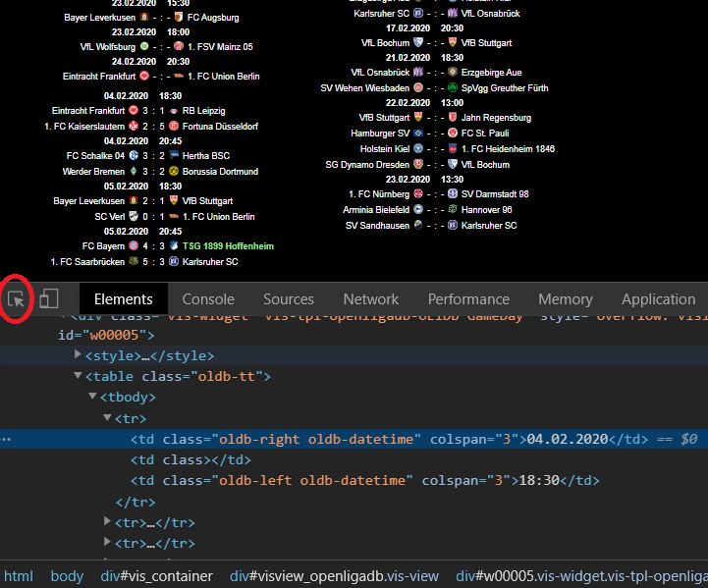This screenshot has width=708, height=588.
Task: Click the Borussia Dortmund logo
Action: pyautogui.click(x=174, y=171)
